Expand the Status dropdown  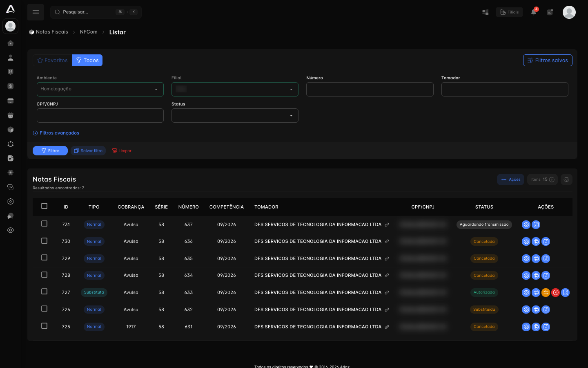pos(235,115)
